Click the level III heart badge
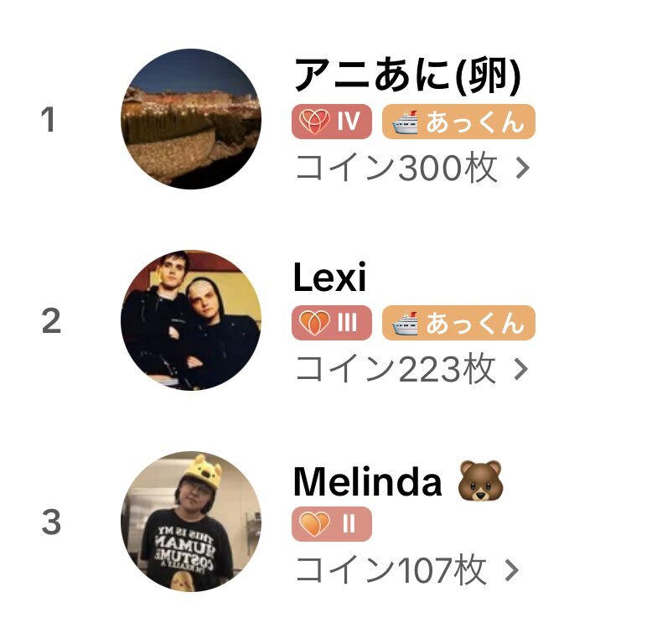This screenshot has height=644, width=652. coord(331,323)
